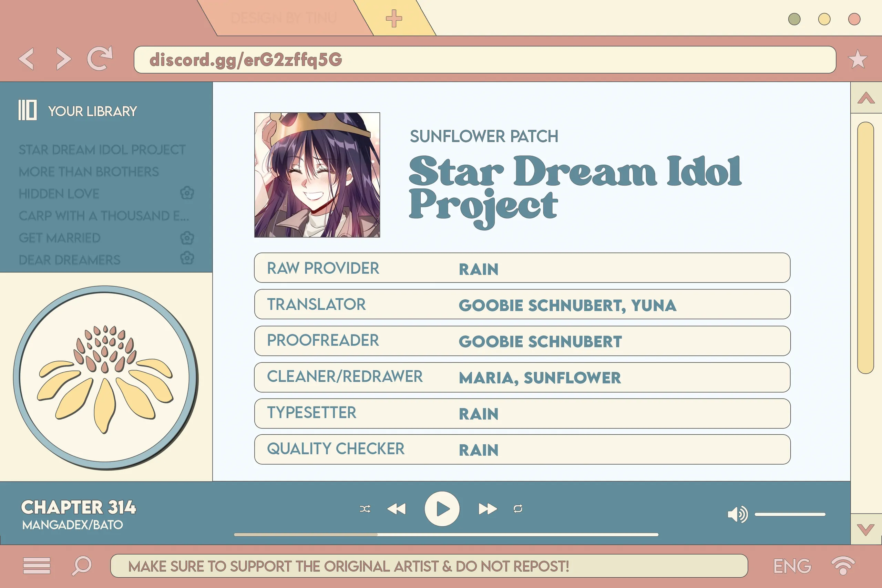
Task: Open the hamburger menu icon
Action: (37, 566)
